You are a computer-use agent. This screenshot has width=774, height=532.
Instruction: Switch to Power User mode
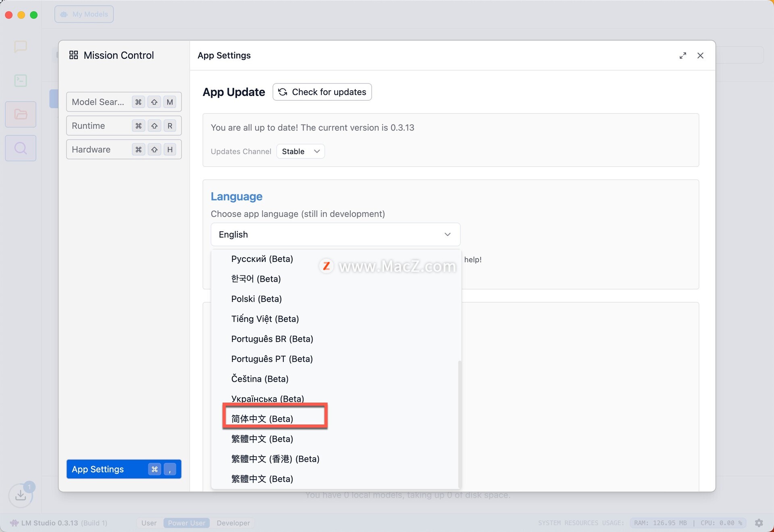click(187, 523)
